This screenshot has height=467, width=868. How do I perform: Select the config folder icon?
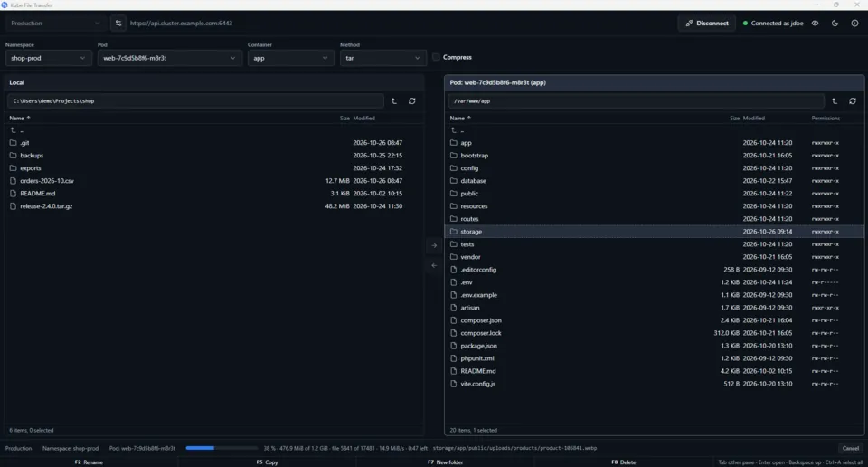click(453, 168)
